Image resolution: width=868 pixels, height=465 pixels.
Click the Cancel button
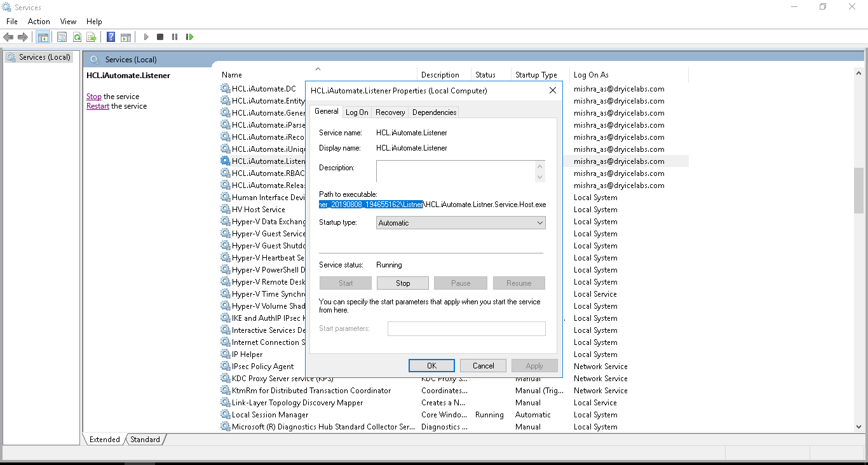pyautogui.click(x=483, y=366)
